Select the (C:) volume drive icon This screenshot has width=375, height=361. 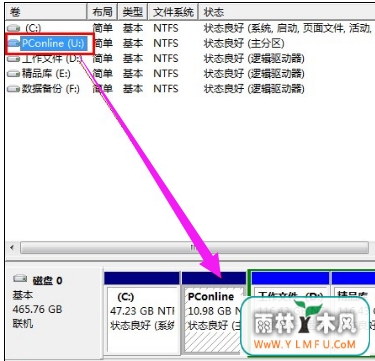(13, 28)
